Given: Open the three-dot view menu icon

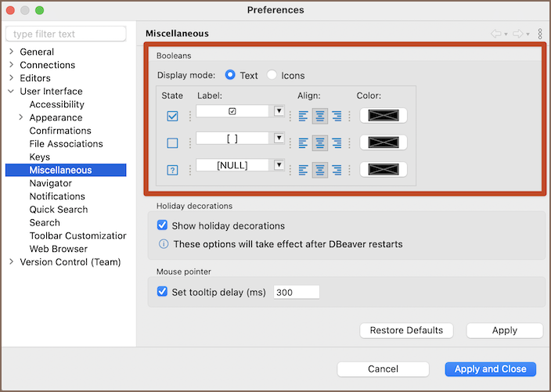Looking at the screenshot, I should [540, 34].
